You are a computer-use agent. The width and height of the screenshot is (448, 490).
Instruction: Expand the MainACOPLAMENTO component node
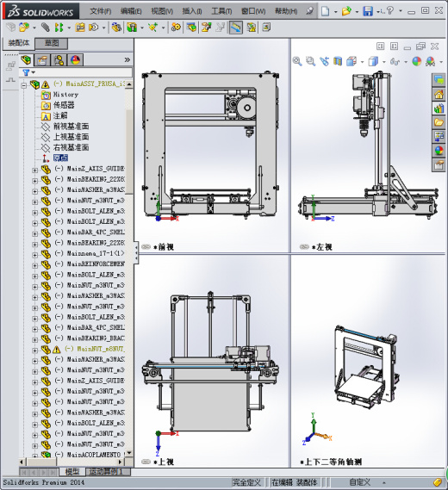click(x=34, y=456)
